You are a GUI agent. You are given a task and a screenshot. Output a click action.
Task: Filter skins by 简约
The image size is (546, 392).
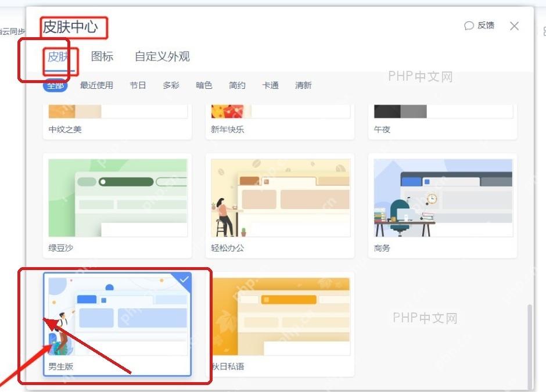click(237, 85)
